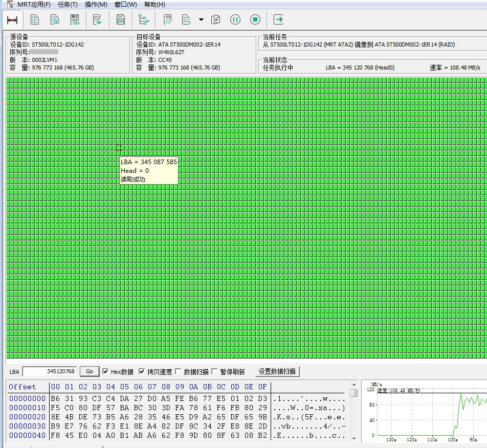The width and height of the screenshot is (487, 448).
Task: Click the Offset column header
Action: [23, 387]
